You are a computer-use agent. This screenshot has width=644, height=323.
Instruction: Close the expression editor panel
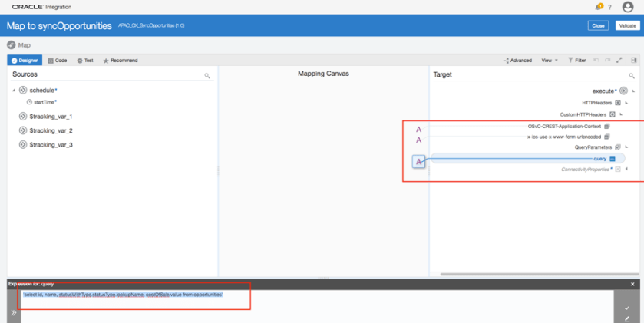632,284
